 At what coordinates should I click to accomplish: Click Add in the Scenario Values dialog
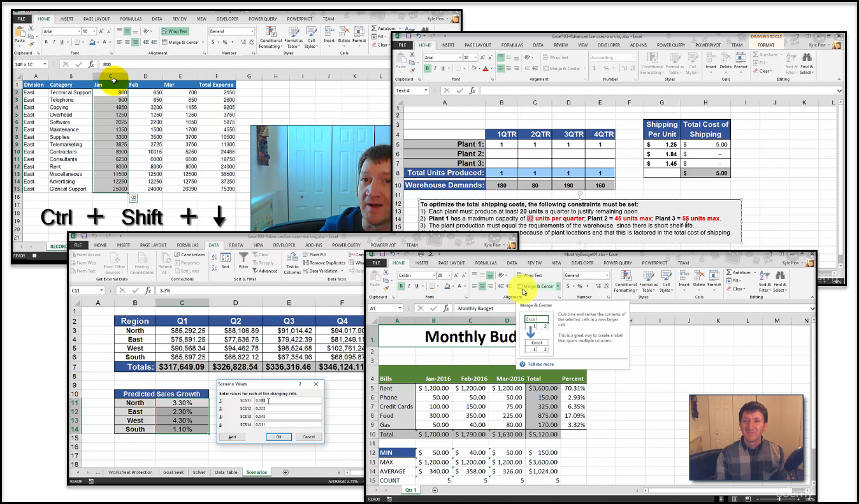(232, 436)
